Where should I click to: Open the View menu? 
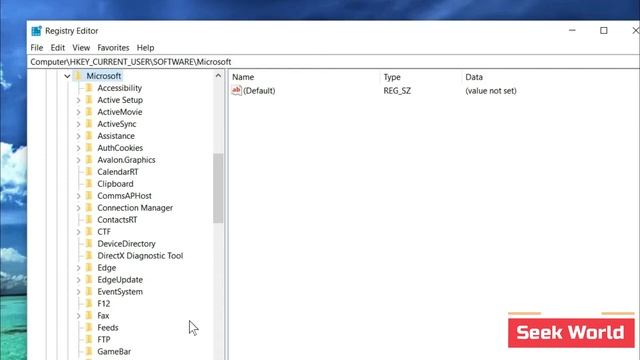click(x=81, y=48)
